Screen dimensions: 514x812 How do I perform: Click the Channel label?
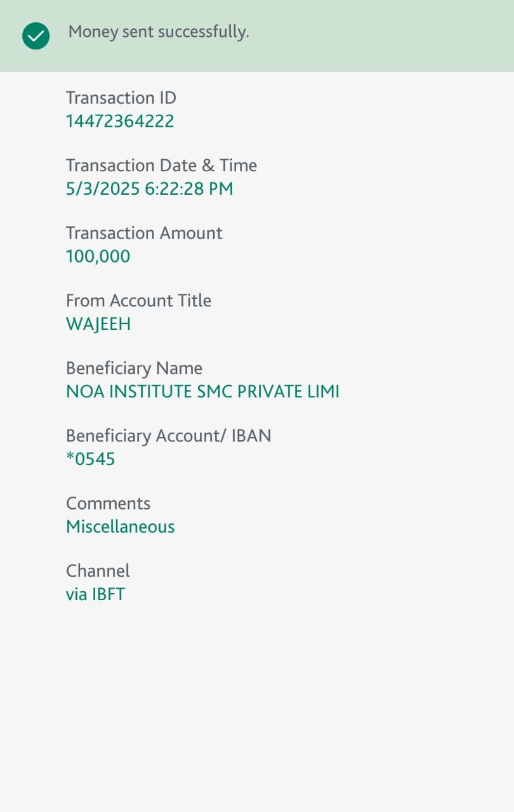[x=98, y=570]
